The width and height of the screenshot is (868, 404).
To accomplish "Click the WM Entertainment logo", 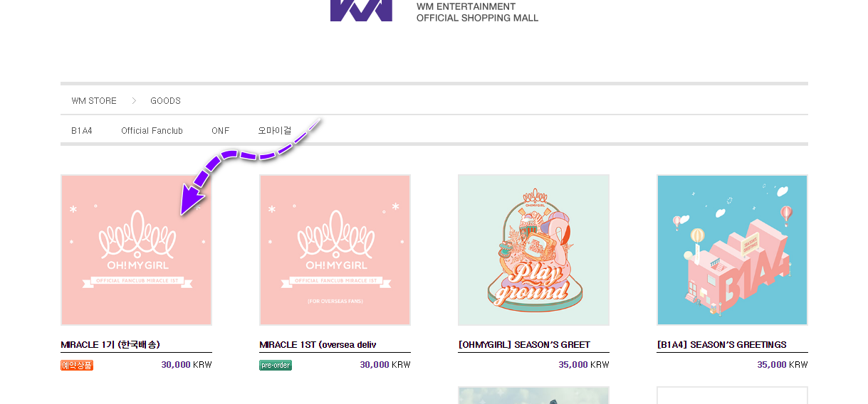I will tap(361, 10).
